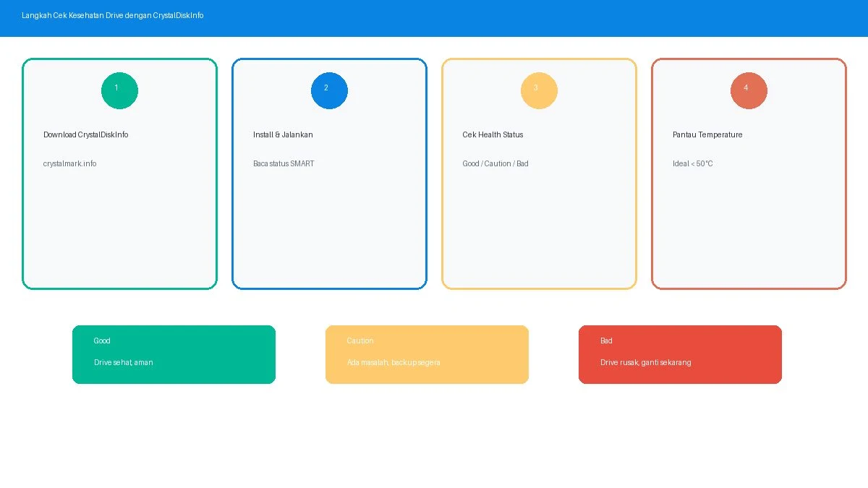Click the red Bad status box
This screenshot has width=868, height=488.
pos(680,354)
